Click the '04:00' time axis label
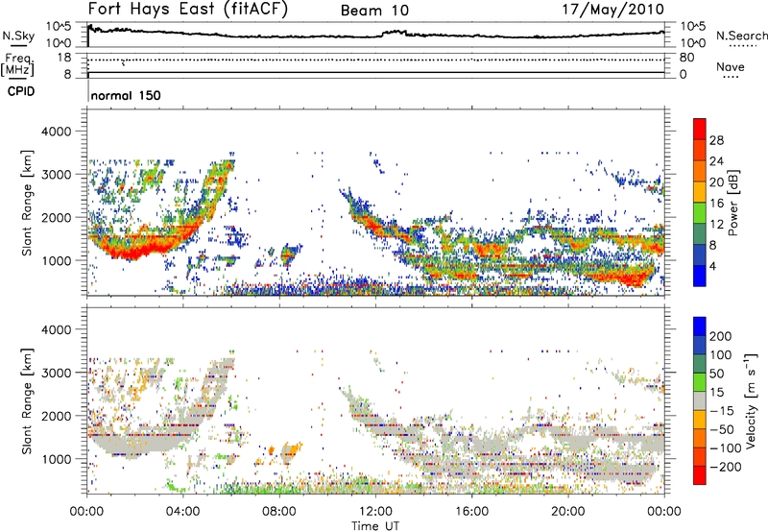Viewport: 768px width, 532px height. point(182,512)
